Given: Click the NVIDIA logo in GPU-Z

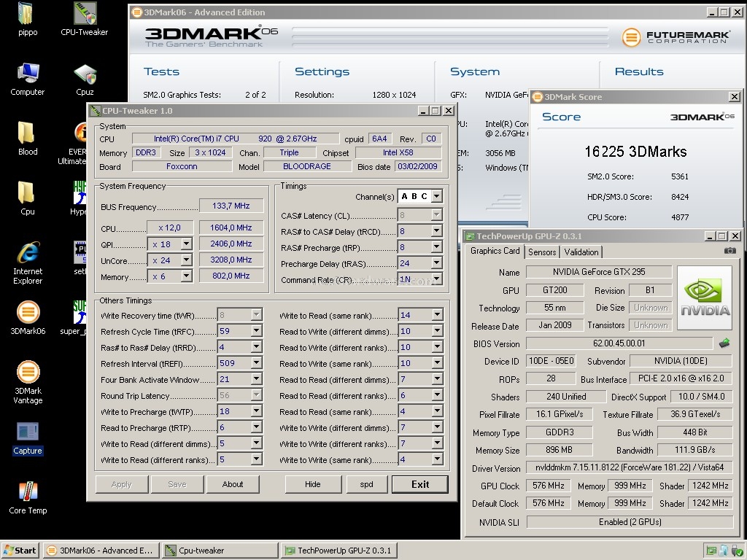Looking at the screenshot, I should click(x=705, y=297).
